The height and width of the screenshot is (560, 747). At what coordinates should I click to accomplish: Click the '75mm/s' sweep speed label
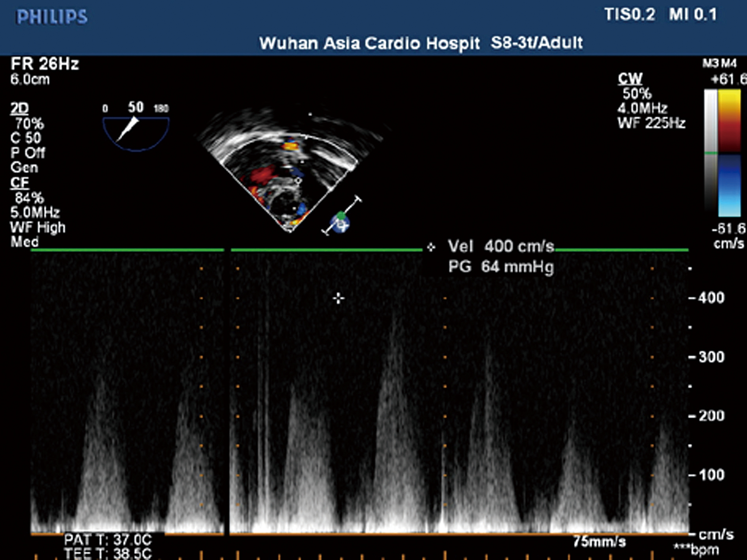point(600,542)
